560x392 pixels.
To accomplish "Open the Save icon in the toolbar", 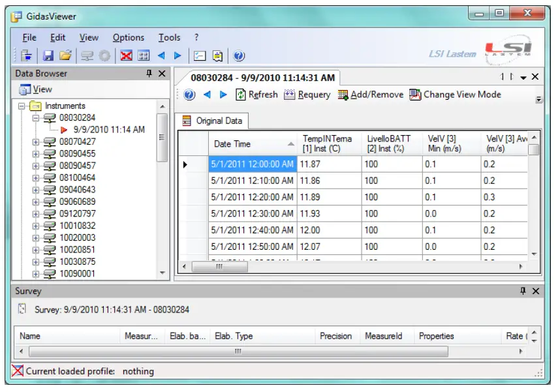I will click(47, 55).
